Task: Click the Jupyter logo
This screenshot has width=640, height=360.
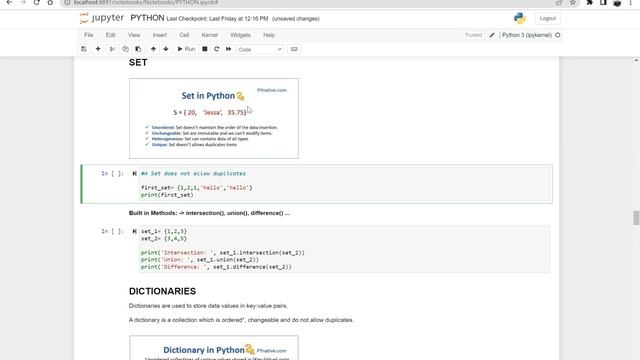Action: (102, 18)
